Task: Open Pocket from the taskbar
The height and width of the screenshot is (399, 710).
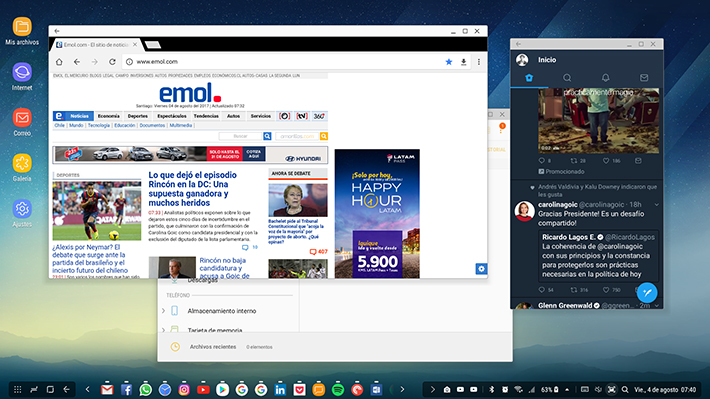Action: (x=299, y=389)
